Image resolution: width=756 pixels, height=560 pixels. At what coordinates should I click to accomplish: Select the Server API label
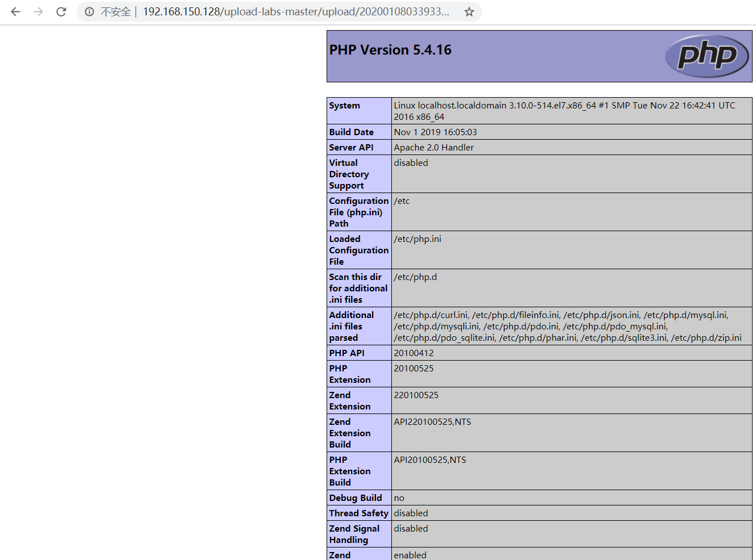coord(352,148)
